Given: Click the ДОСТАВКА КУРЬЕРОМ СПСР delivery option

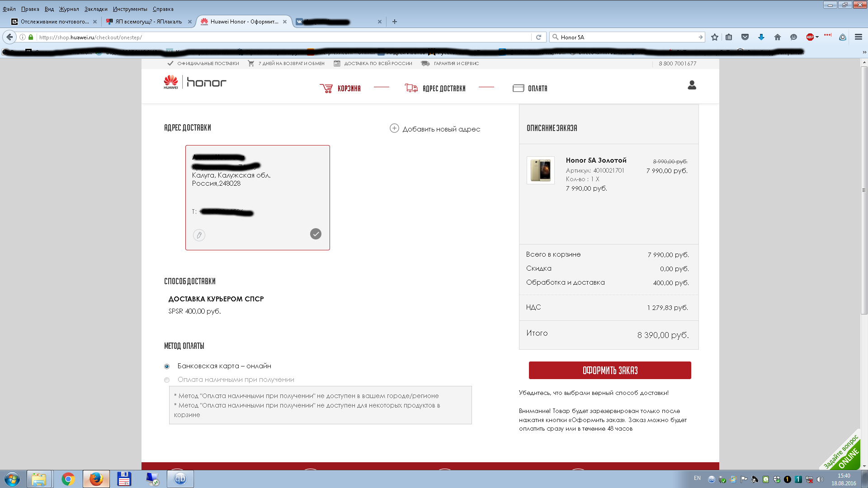Looking at the screenshot, I should tap(216, 299).
